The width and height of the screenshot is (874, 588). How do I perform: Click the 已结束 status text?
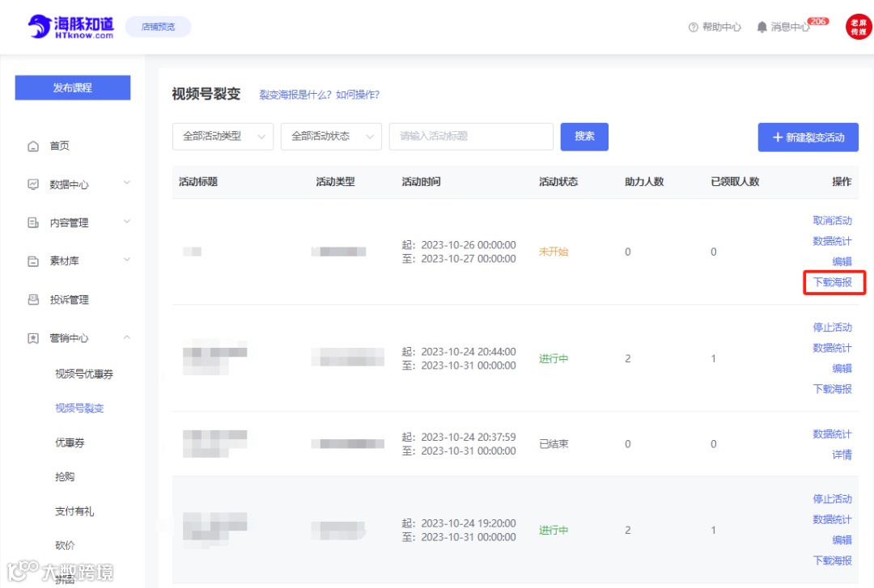pyautogui.click(x=554, y=444)
